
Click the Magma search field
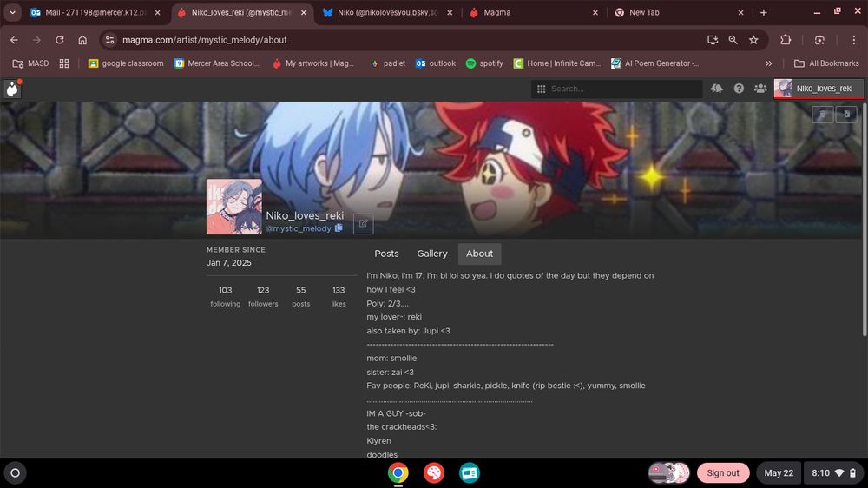(x=616, y=89)
